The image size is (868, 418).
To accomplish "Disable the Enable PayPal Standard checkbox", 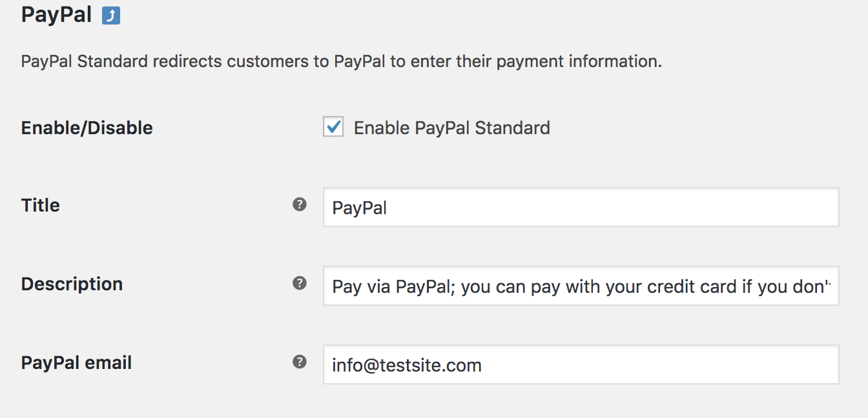I will tap(333, 127).
